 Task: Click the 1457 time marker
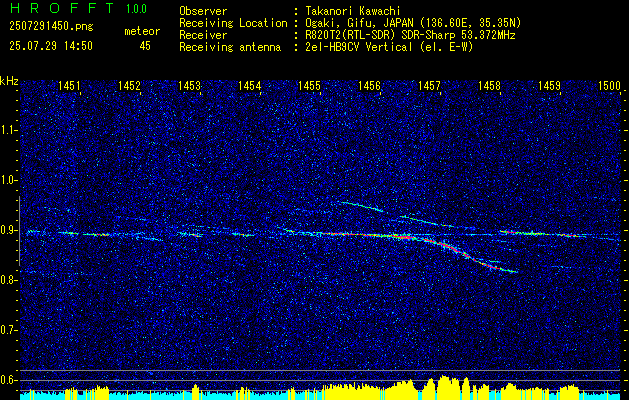coord(429,86)
